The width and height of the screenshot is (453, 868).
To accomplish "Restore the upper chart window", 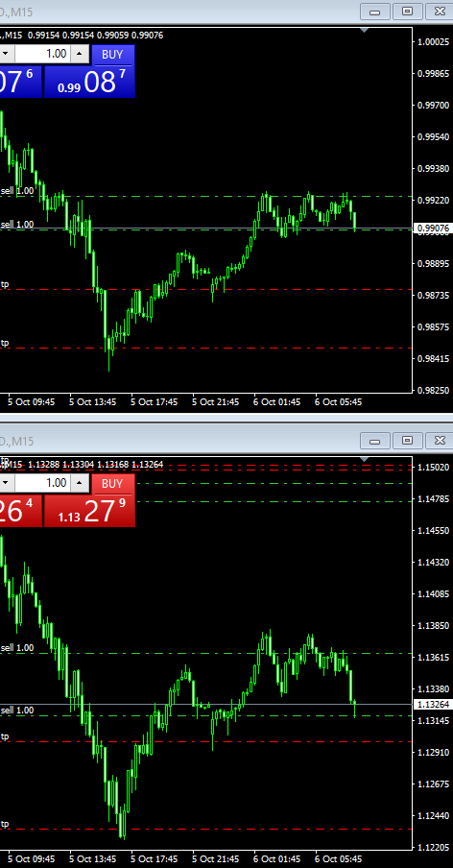I will tap(408, 12).
